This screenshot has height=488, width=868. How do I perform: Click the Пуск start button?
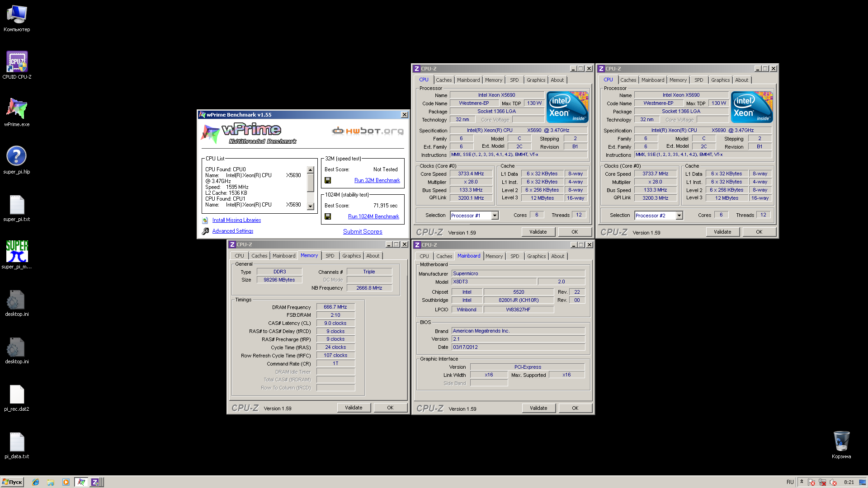pyautogui.click(x=13, y=482)
